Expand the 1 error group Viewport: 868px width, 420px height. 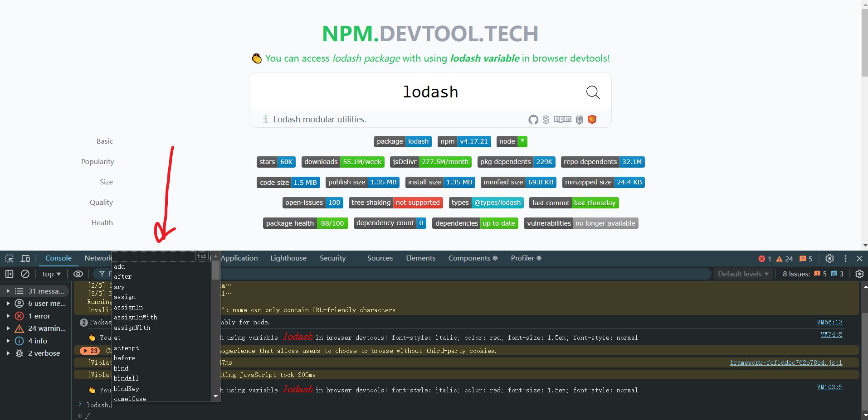(36, 316)
